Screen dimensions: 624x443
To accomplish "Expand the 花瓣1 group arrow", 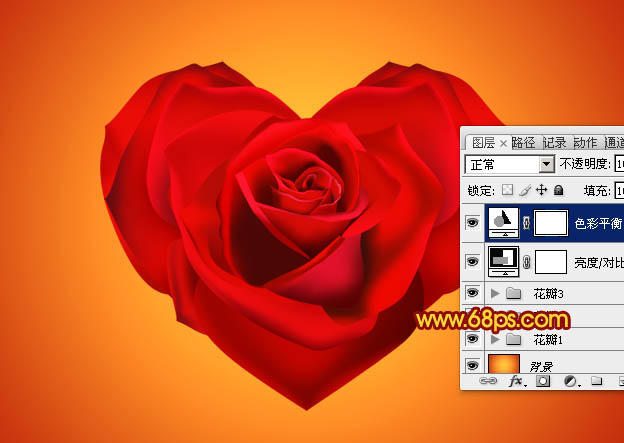I will coord(495,340).
